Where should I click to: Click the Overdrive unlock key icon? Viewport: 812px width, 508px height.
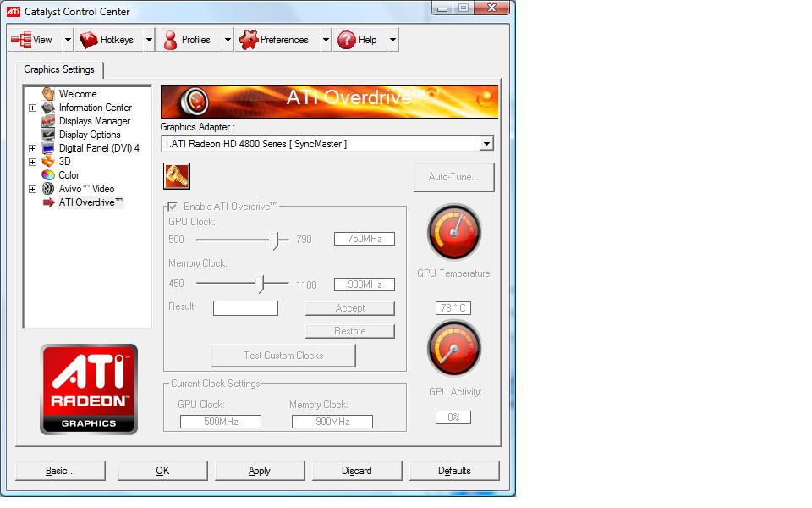[177, 176]
